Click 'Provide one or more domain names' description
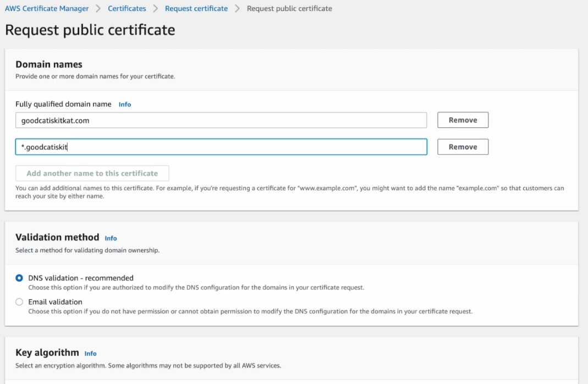 95,76
